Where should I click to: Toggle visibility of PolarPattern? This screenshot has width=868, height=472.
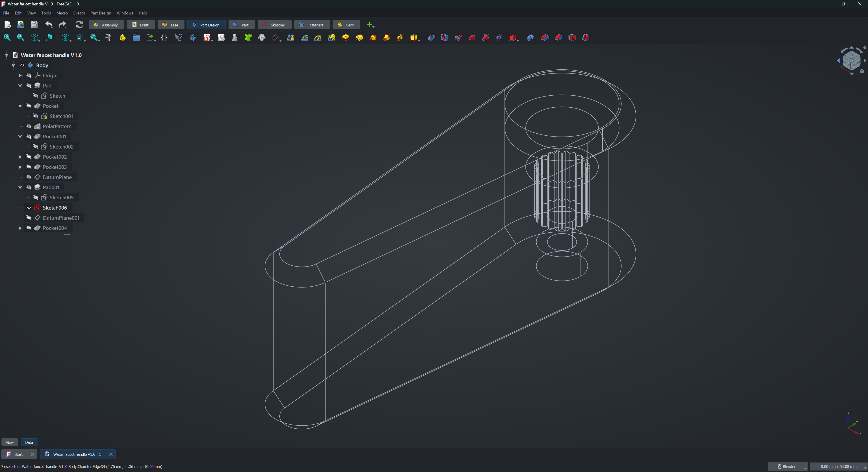(29, 126)
